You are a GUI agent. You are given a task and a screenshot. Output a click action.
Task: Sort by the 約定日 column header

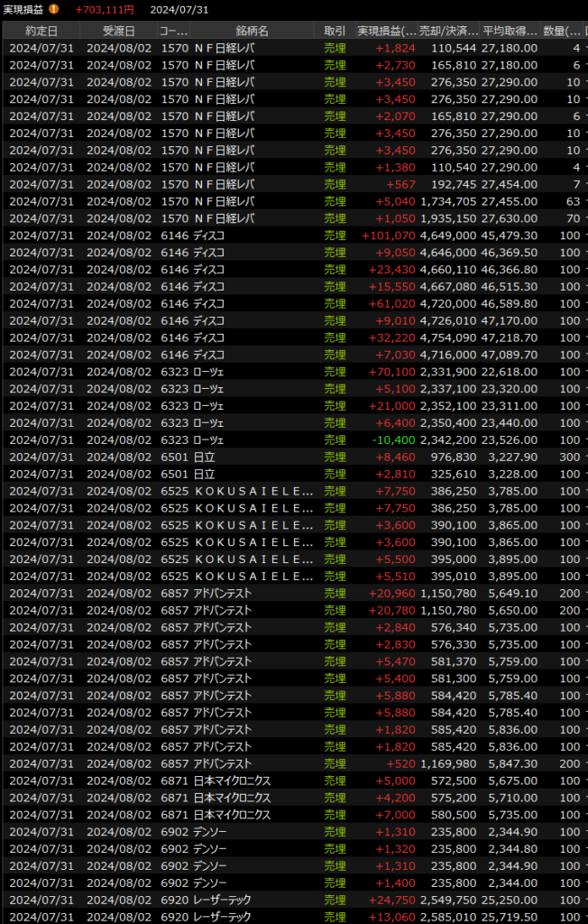(41, 31)
